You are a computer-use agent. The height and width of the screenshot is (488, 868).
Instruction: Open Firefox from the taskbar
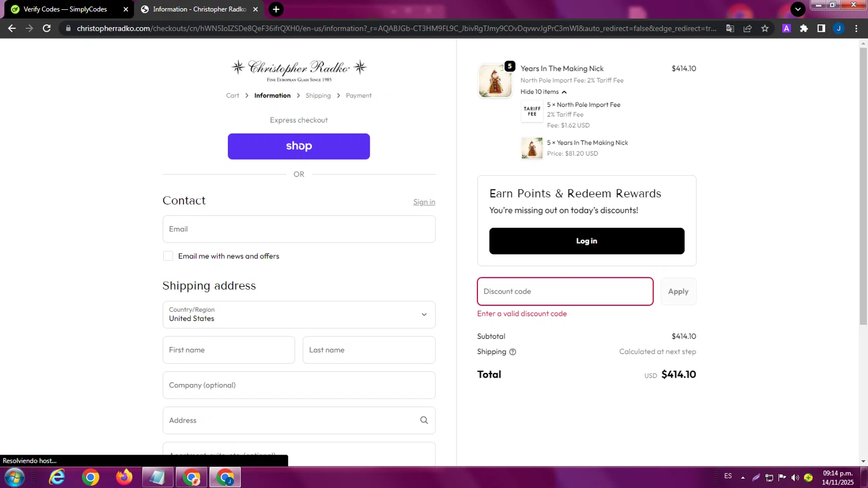tap(124, 478)
